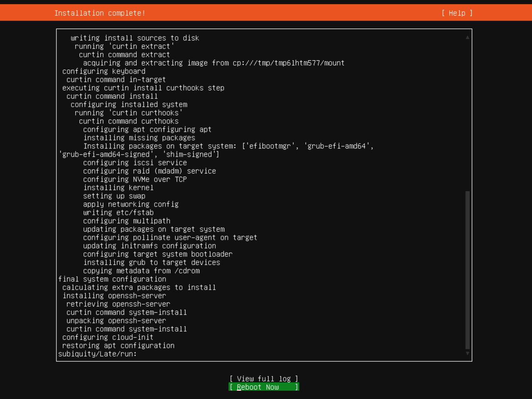532x399 pixels.
Task: Click the log scrollbar thumb
Action: pos(468,270)
